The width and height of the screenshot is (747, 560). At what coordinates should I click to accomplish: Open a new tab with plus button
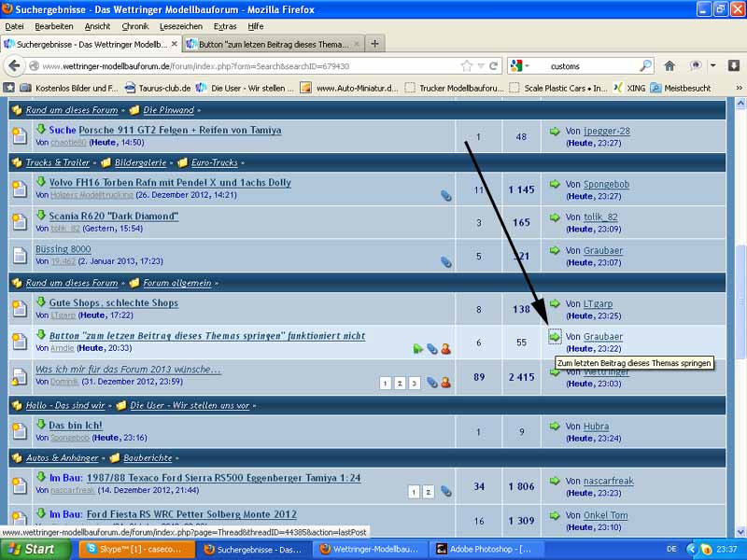click(x=375, y=44)
